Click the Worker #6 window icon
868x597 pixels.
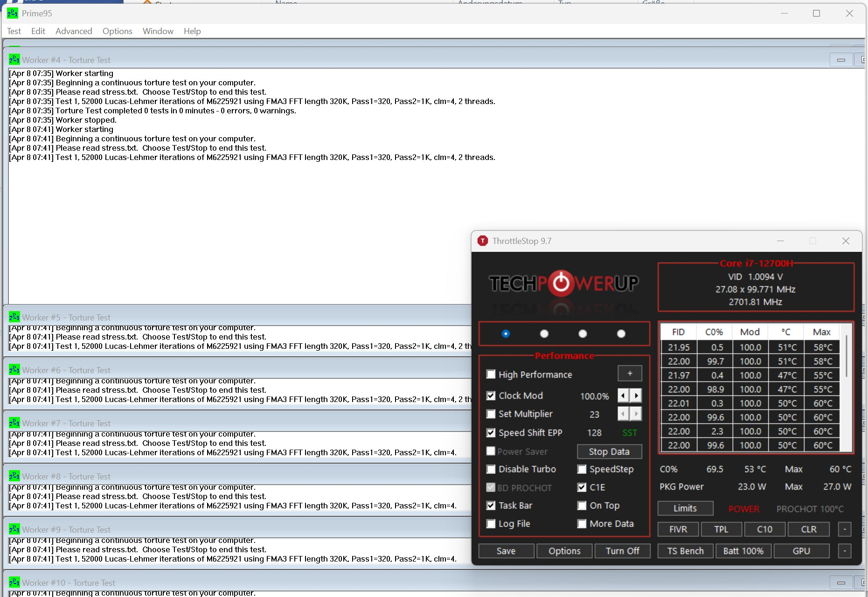point(14,370)
